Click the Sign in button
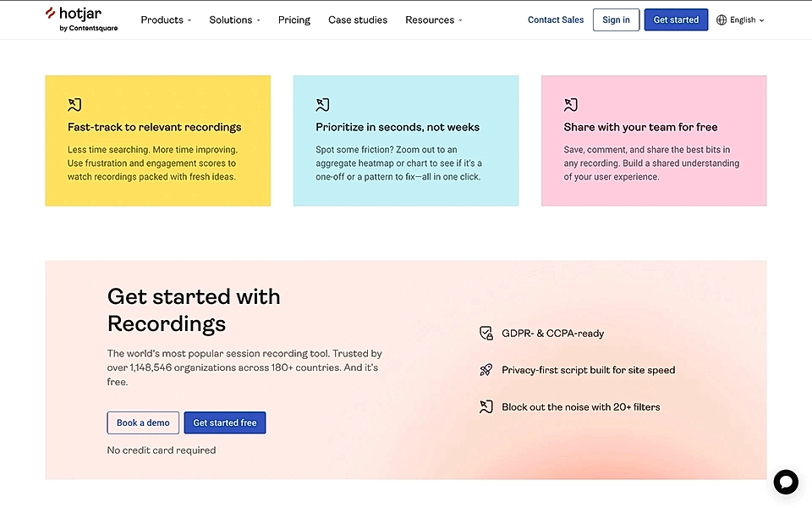812x508 pixels. point(616,19)
